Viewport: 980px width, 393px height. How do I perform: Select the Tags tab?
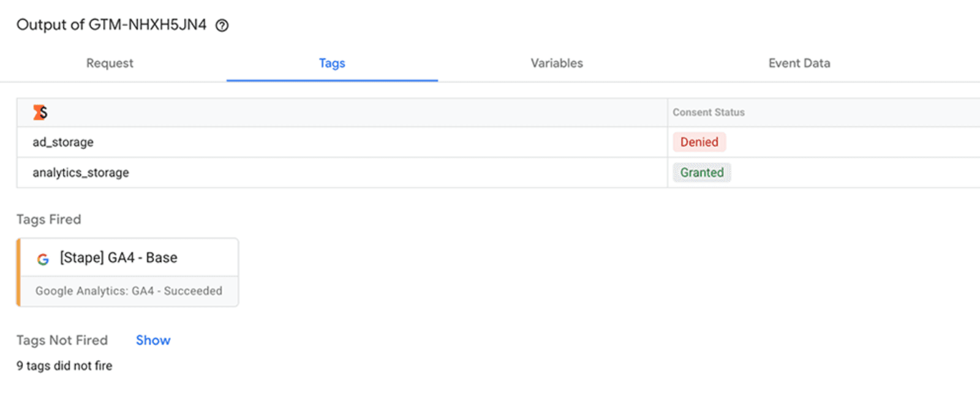pos(332,63)
